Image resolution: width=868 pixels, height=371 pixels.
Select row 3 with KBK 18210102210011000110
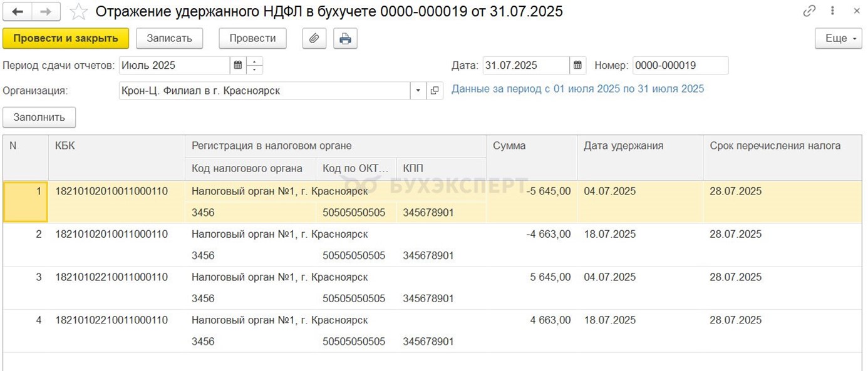(111, 277)
